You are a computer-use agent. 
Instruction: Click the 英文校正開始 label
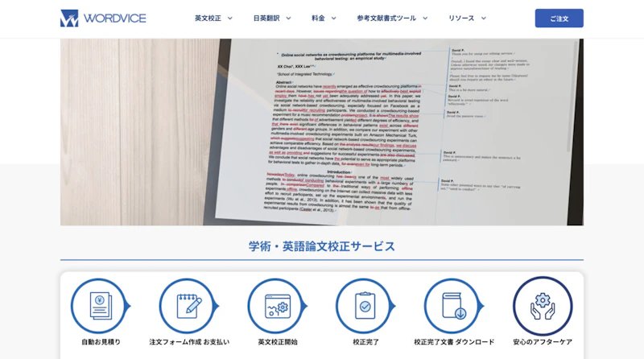click(277, 342)
